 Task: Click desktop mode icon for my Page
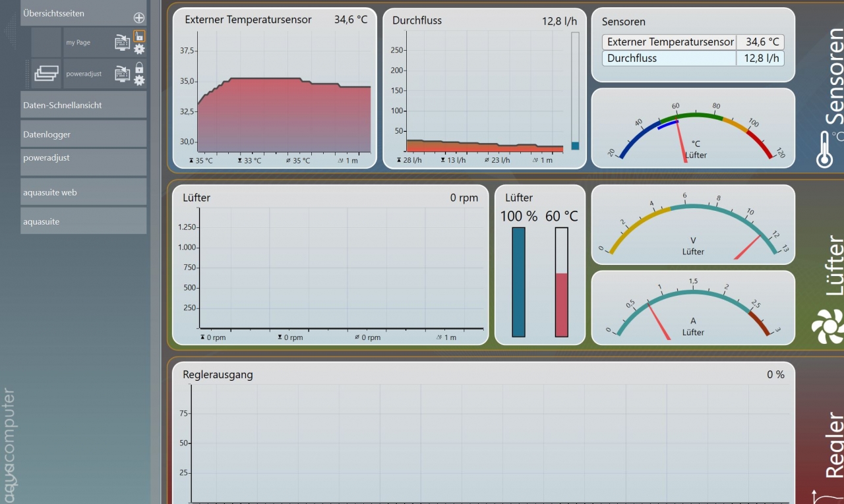point(122,43)
